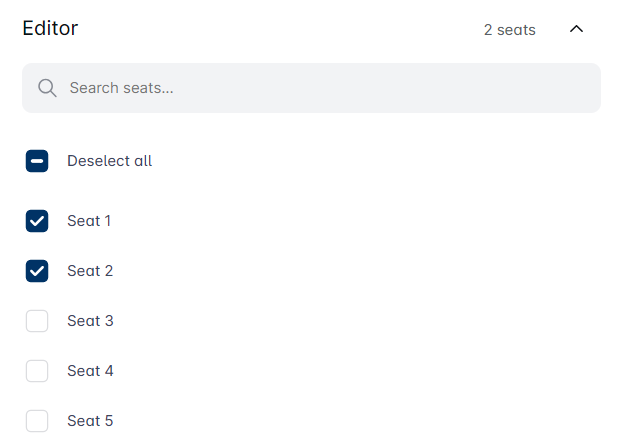Uncheck the Seat 1 checkbox
632x443 pixels.
[x=37, y=221]
